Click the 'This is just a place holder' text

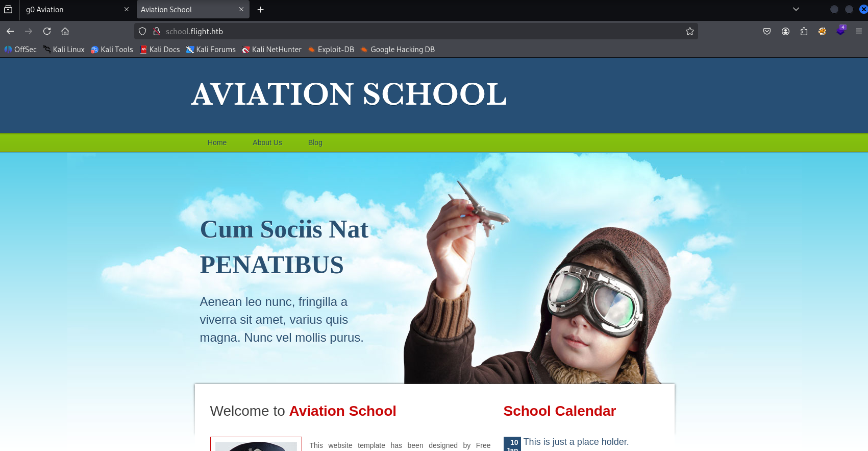[x=576, y=442]
